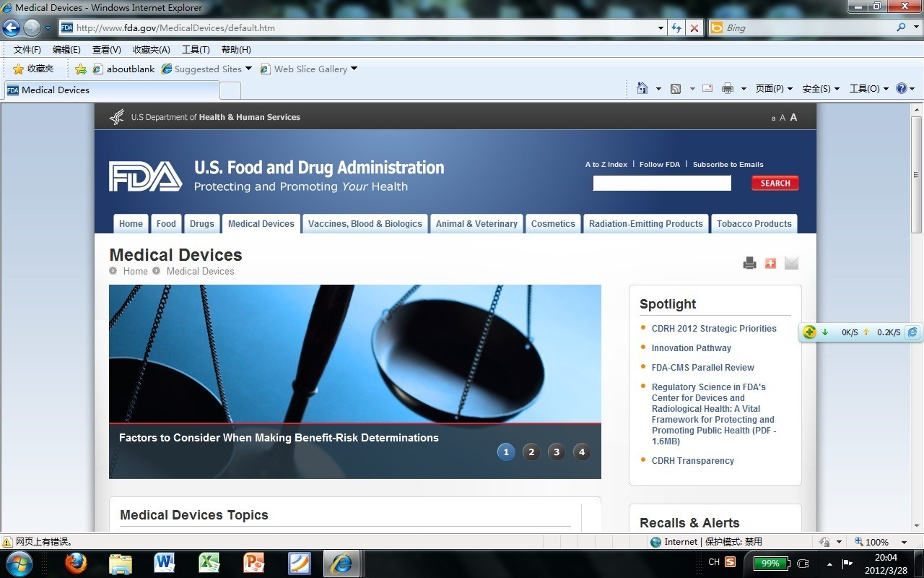
Task: Choose smallest text size 'a'
Action: pyautogui.click(x=773, y=118)
